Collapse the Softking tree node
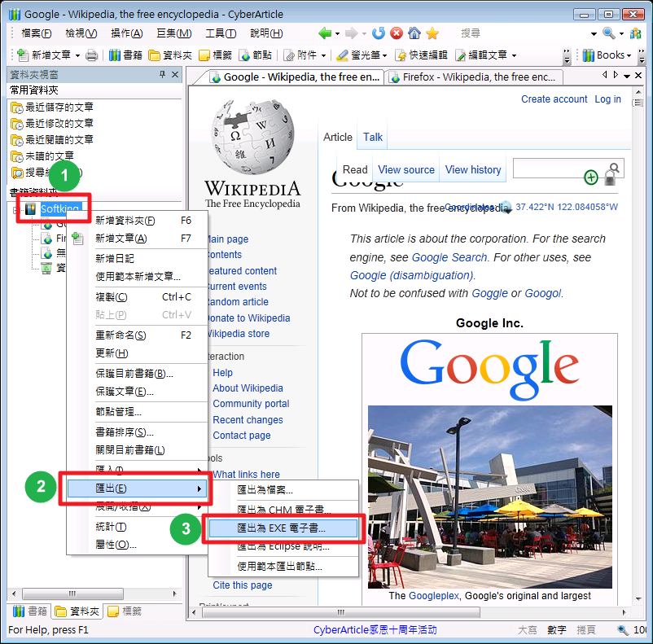Screen dimensions: 653x644 pos(17,210)
